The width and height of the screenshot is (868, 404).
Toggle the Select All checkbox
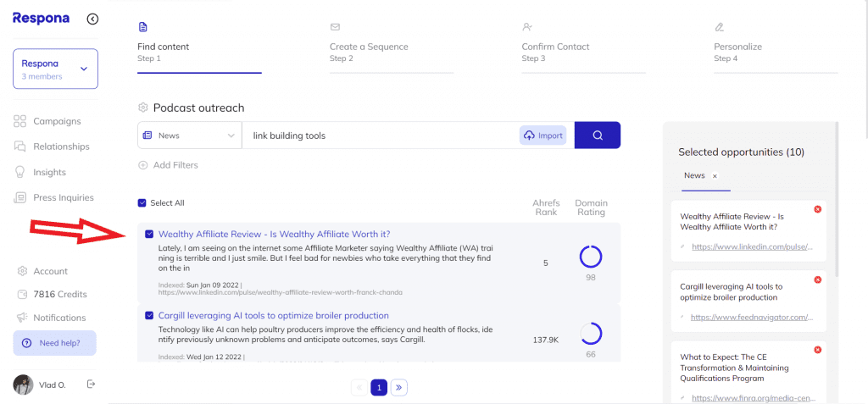(142, 203)
